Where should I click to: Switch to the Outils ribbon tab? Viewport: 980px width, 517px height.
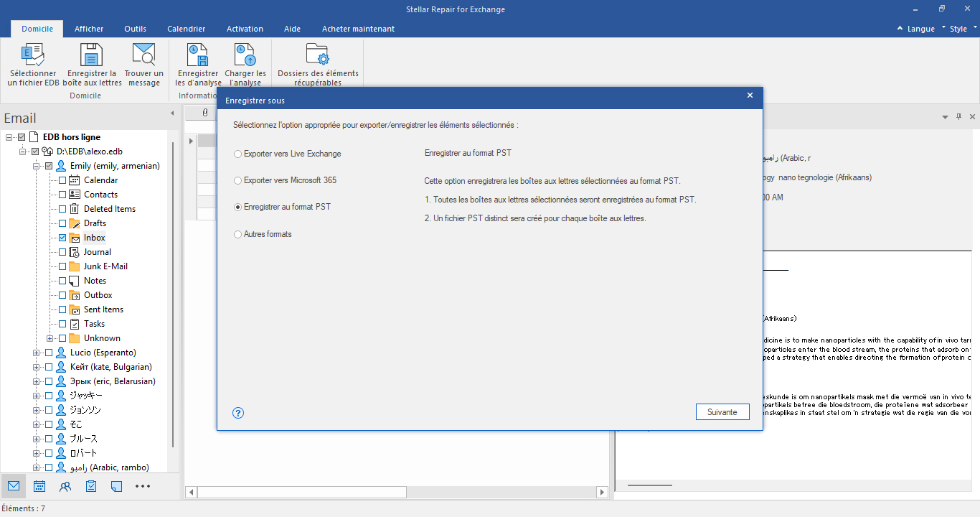[x=135, y=29]
